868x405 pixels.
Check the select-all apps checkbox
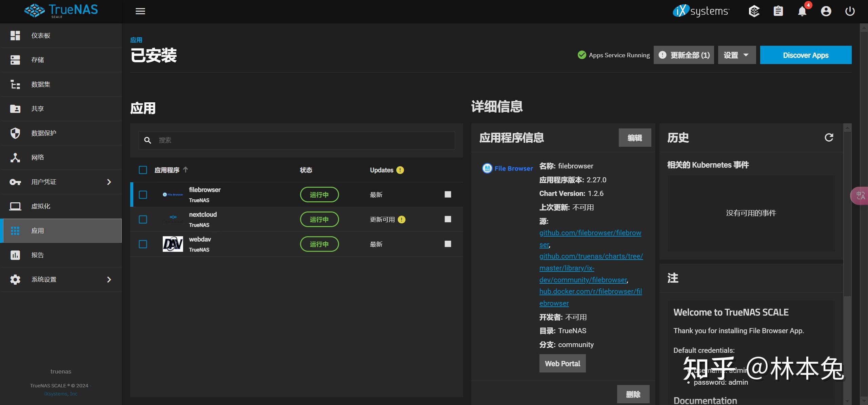point(143,170)
